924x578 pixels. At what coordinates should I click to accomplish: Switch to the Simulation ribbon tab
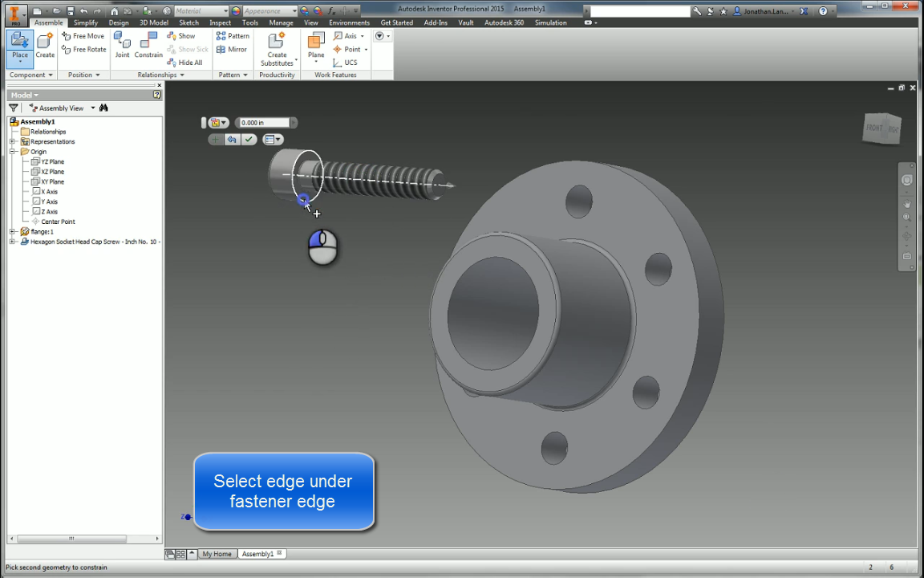click(x=551, y=22)
